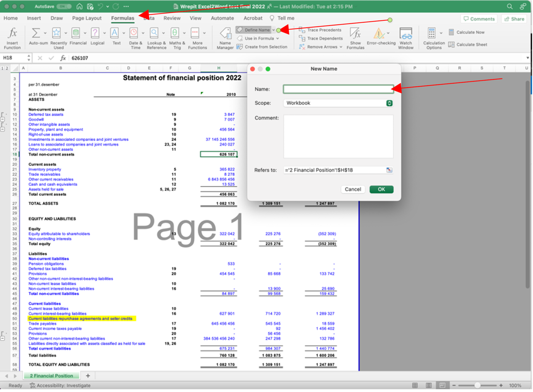Expand the Define Name dropdown arrow
The width and height of the screenshot is (533, 392).
click(273, 30)
